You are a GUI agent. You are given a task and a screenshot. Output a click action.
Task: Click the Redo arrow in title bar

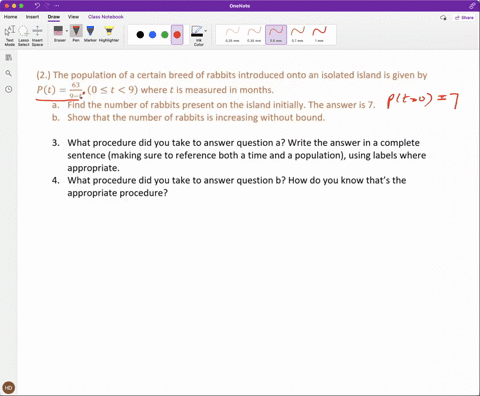point(47,6)
